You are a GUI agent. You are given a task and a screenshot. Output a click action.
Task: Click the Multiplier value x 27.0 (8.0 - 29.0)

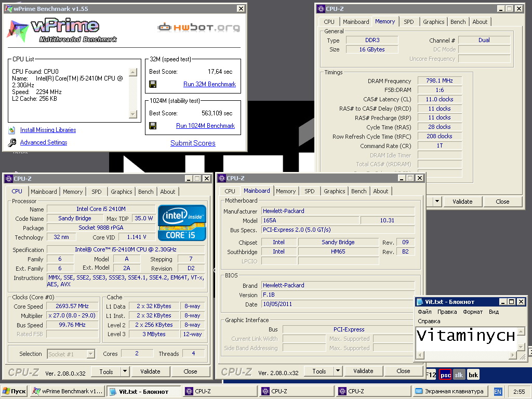click(72, 315)
